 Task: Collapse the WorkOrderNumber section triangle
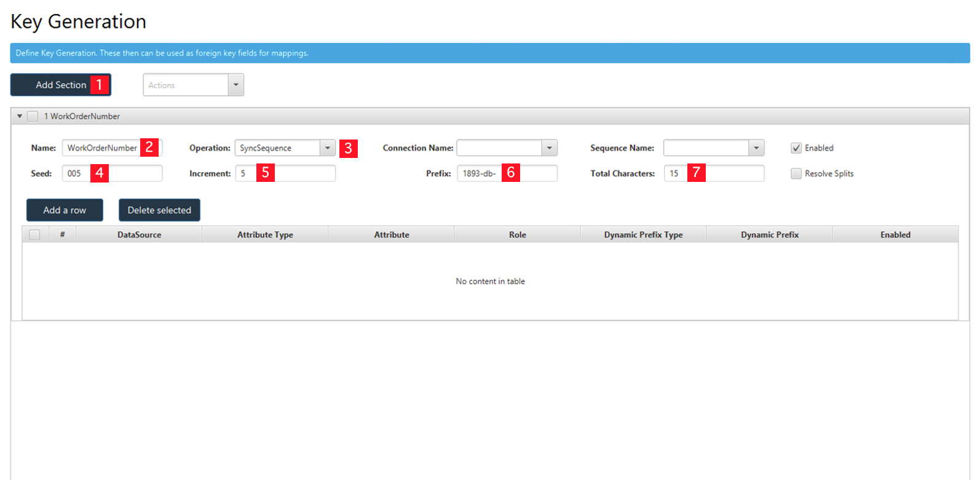(x=20, y=116)
